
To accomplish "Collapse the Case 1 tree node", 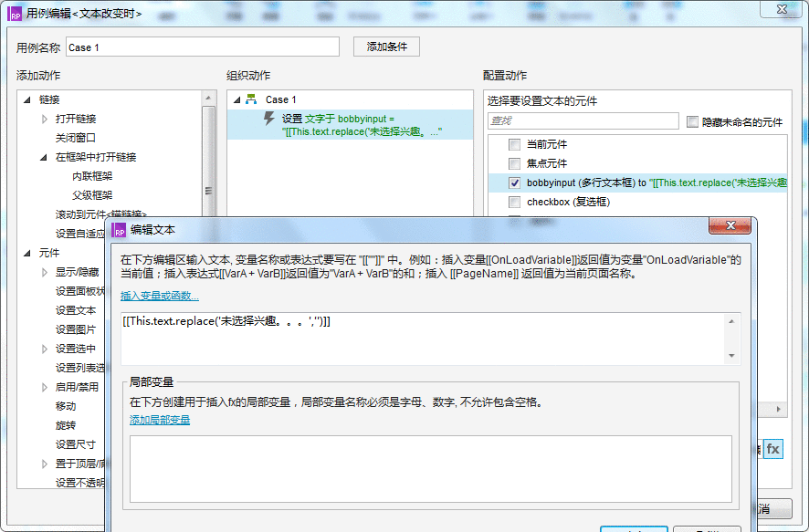I will 236,99.
